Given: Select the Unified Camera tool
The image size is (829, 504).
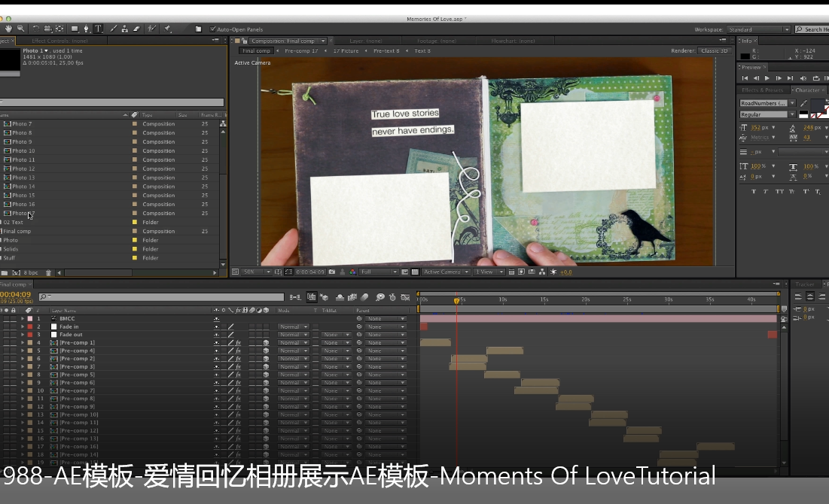Looking at the screenshot, I should point(47,29).
